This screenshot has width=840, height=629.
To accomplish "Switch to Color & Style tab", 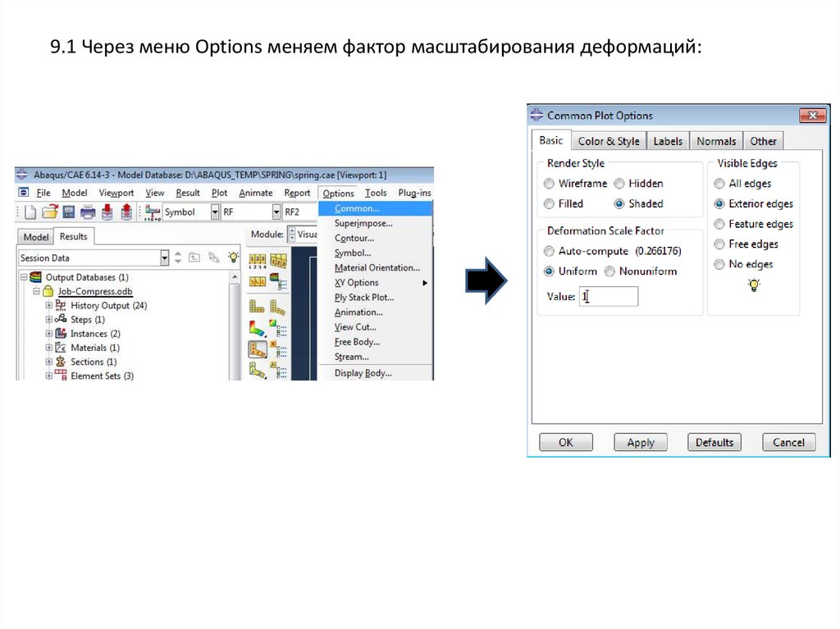I will (x=609, y=141).
